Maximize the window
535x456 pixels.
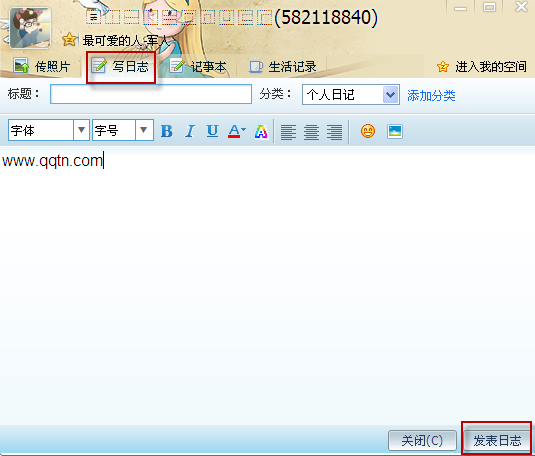pyautogui.click(x=489, y=7)
